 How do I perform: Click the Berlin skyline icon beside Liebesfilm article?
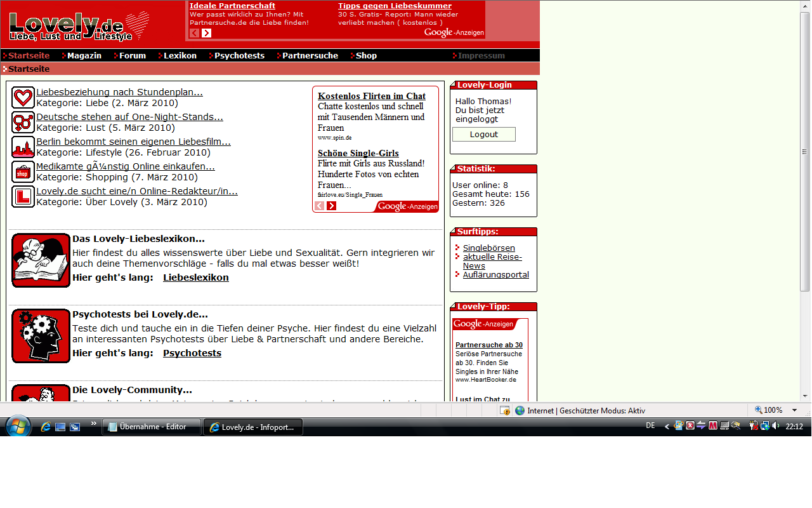[x=23, y=147]
